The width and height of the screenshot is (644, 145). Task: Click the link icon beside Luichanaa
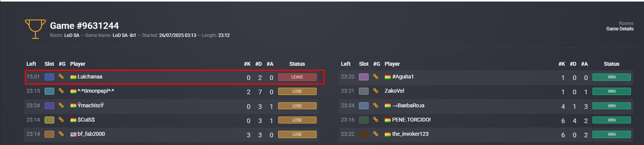(x=61, y=77)
